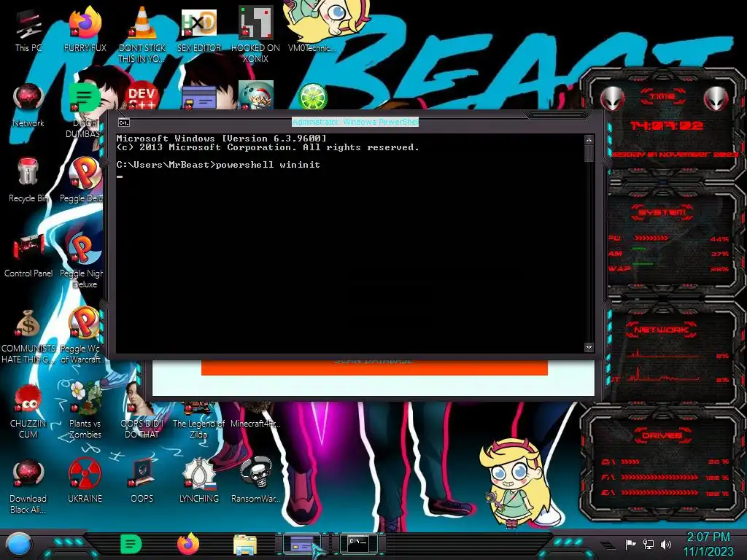
Task: Open File Explorer from the taskbar
Action: coord(245,545)
